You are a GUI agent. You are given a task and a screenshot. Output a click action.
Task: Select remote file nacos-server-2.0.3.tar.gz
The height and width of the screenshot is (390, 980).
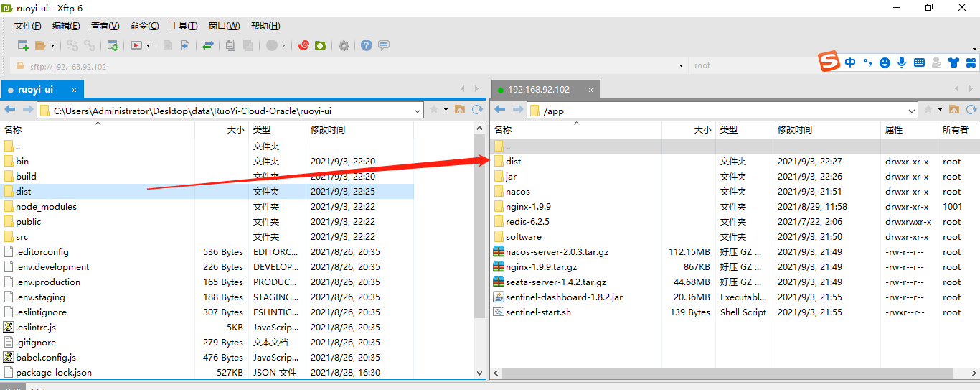click(557, 251)
